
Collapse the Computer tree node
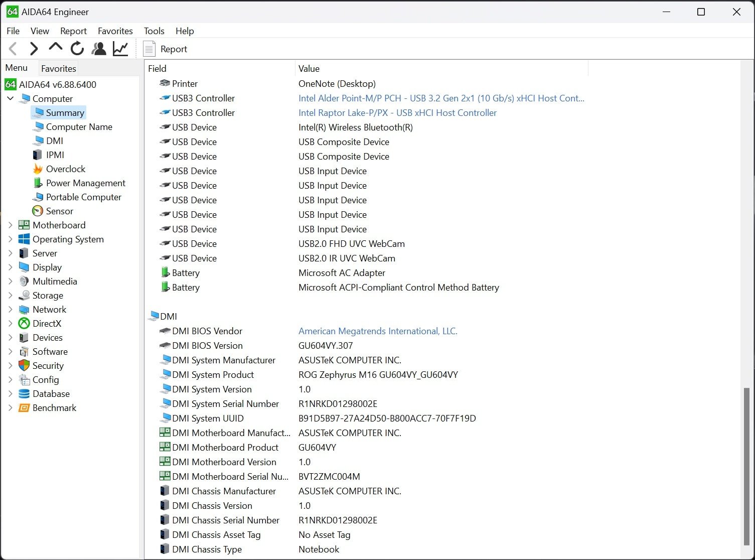11,98
